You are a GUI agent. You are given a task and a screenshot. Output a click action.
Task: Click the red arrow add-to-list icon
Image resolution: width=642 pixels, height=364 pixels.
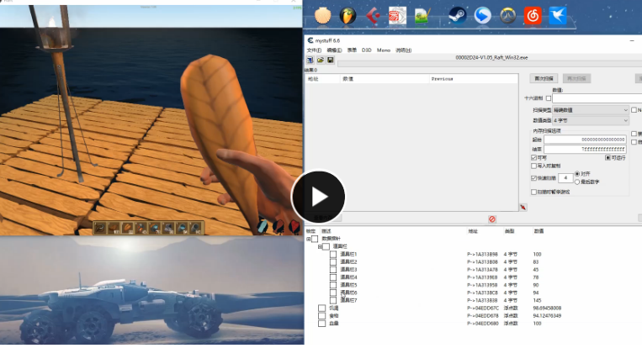click(x=523, y=208)
